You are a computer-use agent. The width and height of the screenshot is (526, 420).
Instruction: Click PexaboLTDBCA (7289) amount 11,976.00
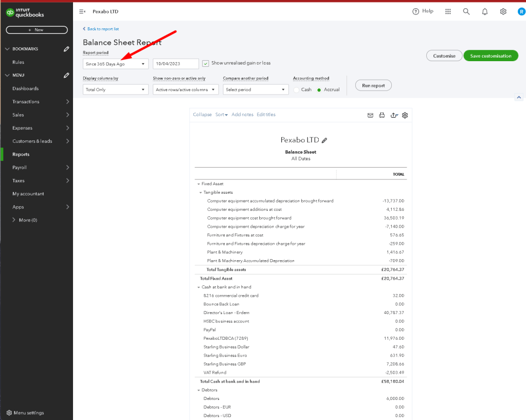[394, 338]
